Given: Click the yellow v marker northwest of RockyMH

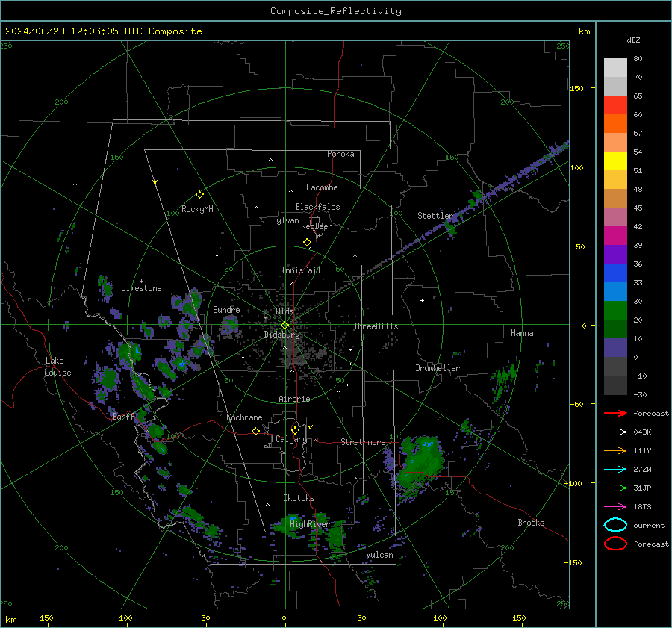Looking at the screenshot, I should click(155, 182).
